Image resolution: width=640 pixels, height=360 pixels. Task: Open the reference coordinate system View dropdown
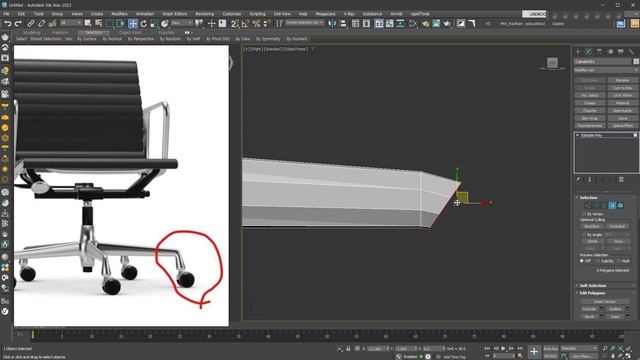click(x=182, y=23)
